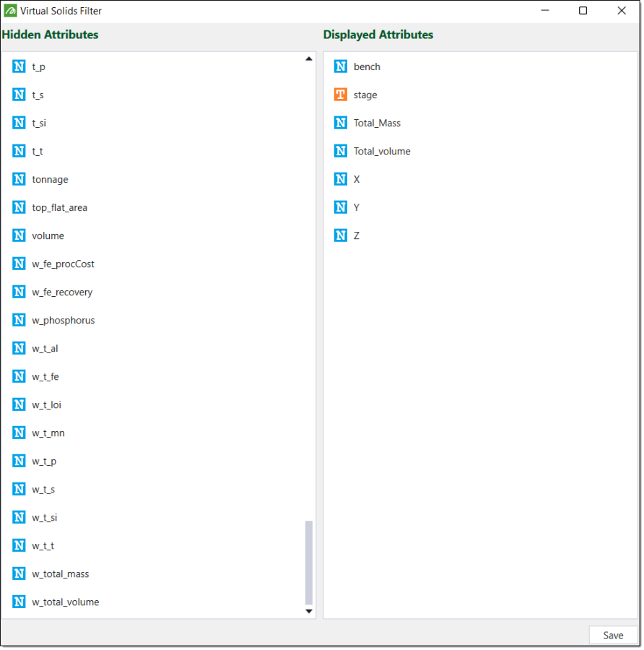Click the icon beside w_total_volume
This screenshot has height=650, width=644.
click(x=19, y=602)
